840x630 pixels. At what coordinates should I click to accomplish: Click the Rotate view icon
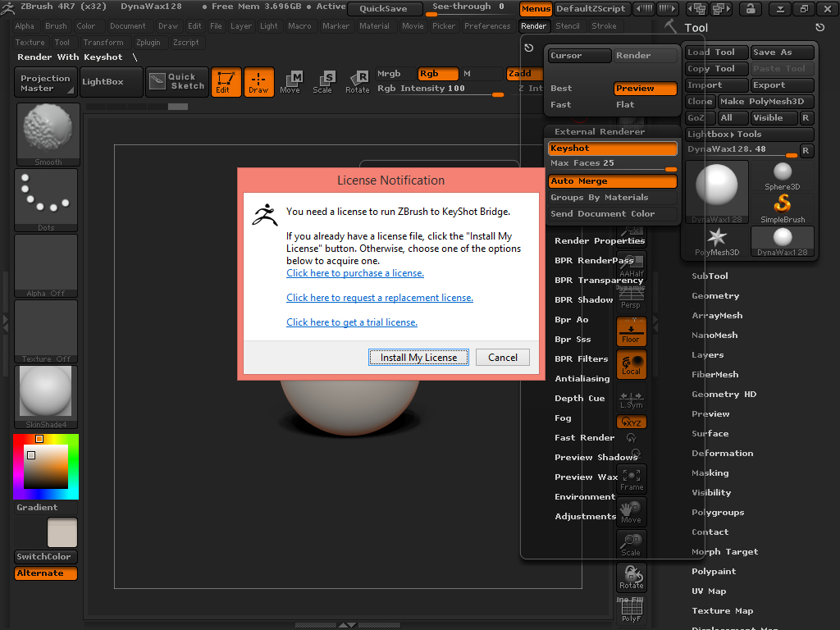click(631, 577)
